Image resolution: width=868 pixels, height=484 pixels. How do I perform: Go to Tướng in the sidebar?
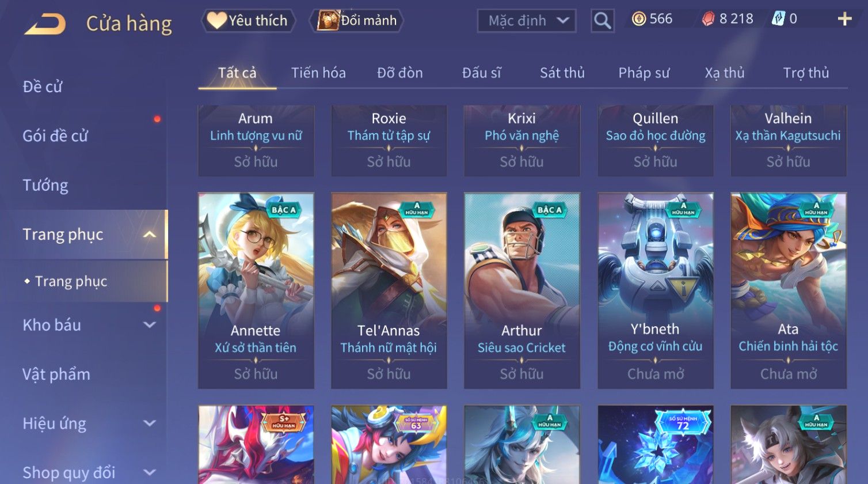[x=45, y=186]
